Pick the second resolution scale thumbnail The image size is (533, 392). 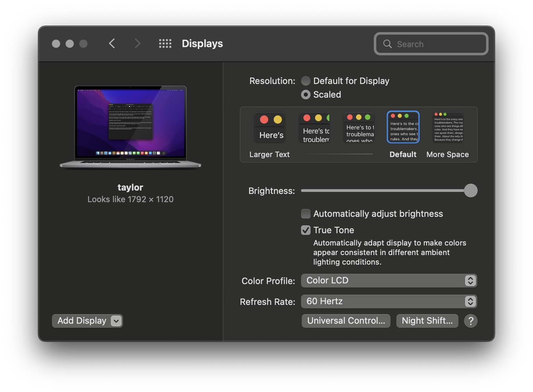tap(314, 127)
